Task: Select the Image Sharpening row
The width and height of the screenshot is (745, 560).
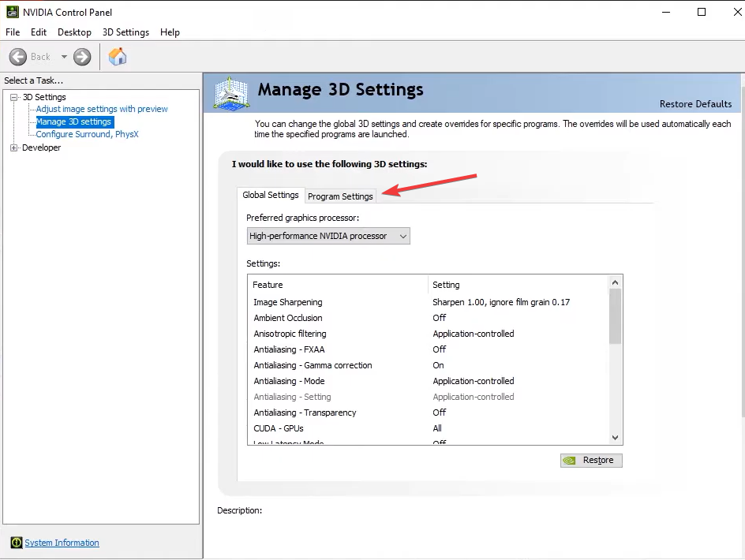Action: coord(428,302)
